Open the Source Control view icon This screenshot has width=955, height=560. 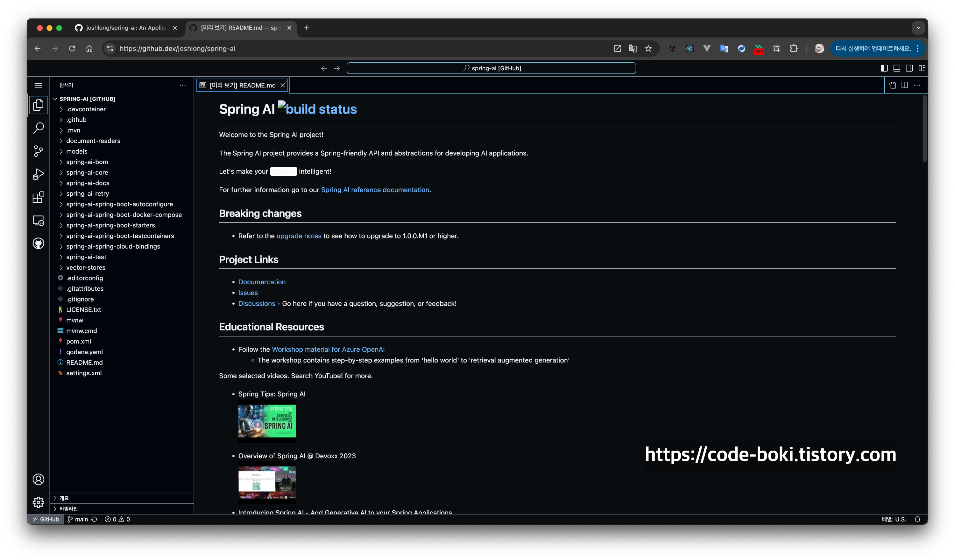[x=38, y=151]
